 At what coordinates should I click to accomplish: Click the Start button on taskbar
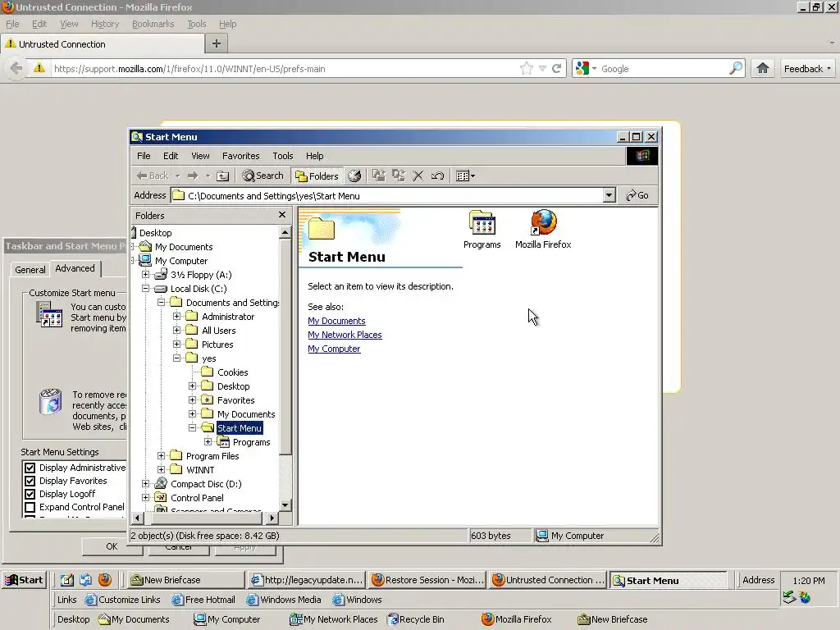pyautogui.click(x=24, y=580)
